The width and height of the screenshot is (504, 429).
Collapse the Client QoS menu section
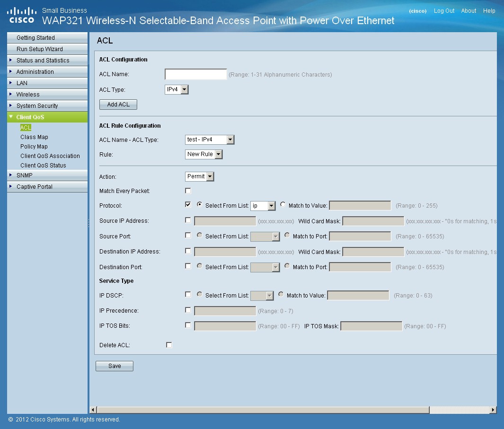pos(47,117)
